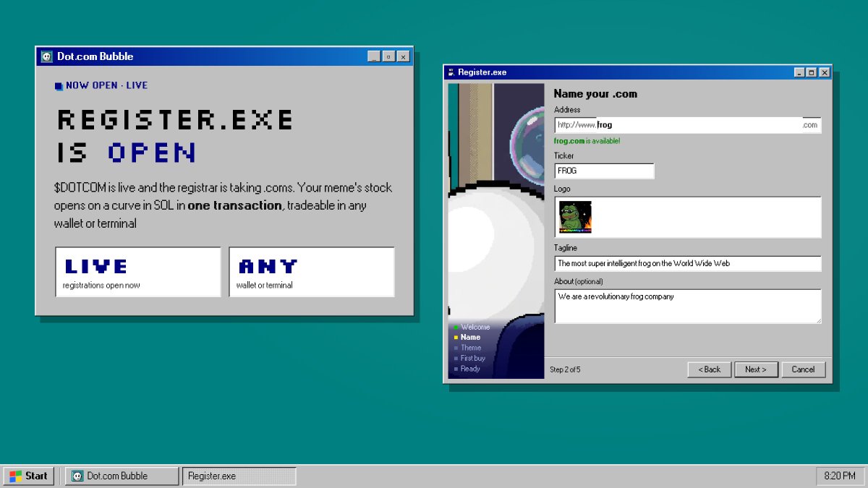Click the "frog.com is available!" message

coord(587,141)
